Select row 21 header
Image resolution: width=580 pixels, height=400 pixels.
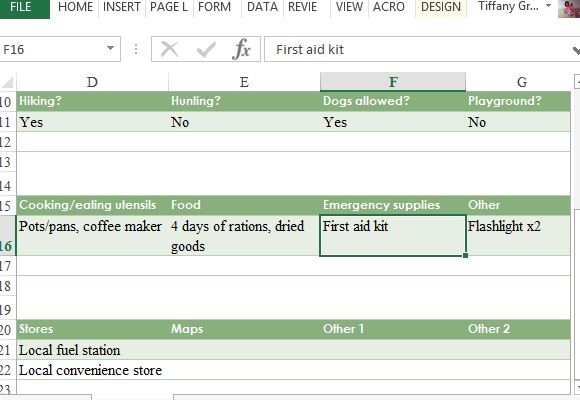(x=7, y=350)
